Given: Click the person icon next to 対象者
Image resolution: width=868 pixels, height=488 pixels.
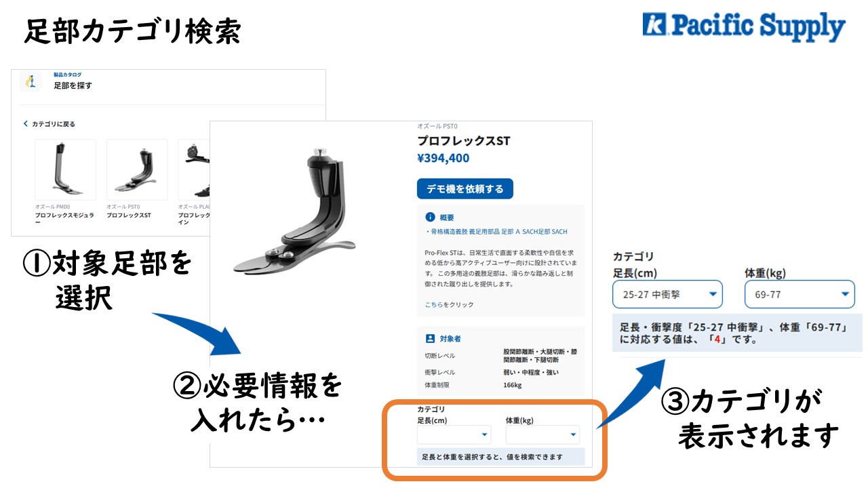Looking at the screenshot, I should 429,338.
